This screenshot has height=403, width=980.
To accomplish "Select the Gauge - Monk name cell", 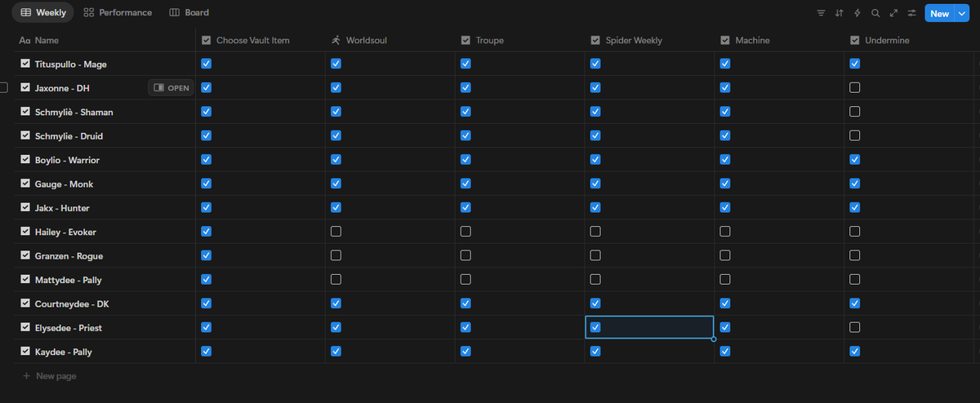I will pyautogui.click(x=106, y=184).
